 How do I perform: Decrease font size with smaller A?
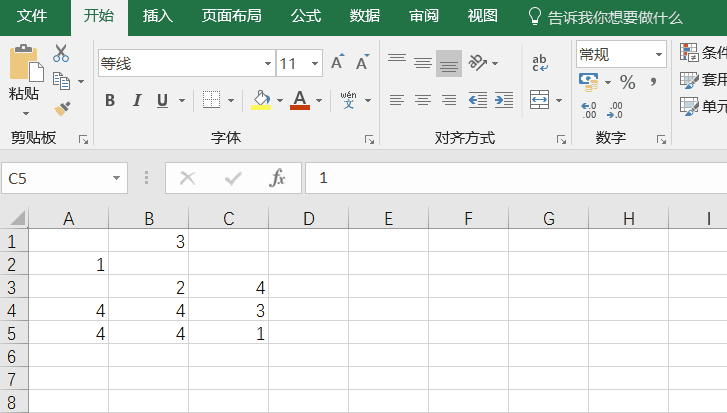[362, 62]
